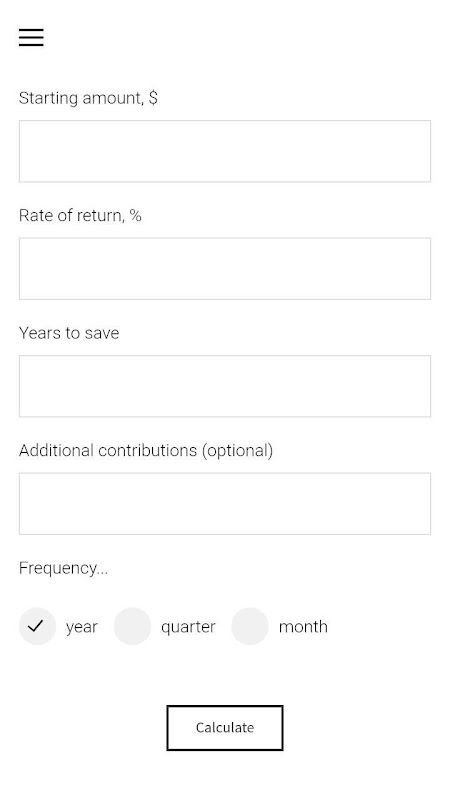Tap the checkmark icon beside year
The width and height of the screenshot is (450, 800).
click(35, 626)
